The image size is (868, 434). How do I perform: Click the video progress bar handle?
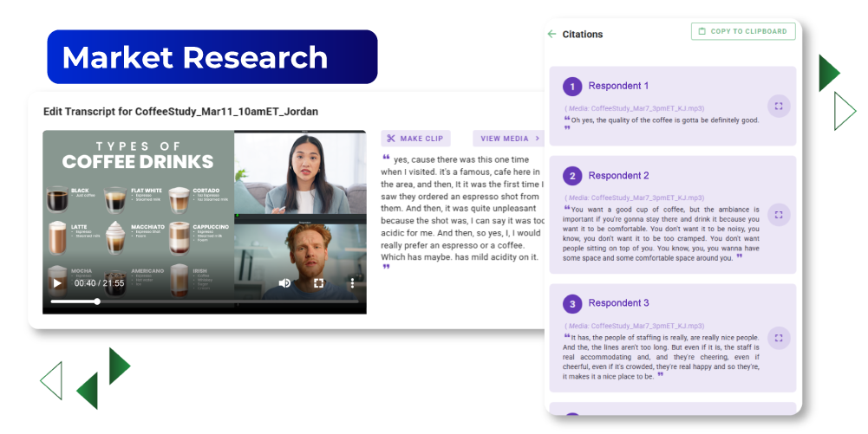point(97,301)
